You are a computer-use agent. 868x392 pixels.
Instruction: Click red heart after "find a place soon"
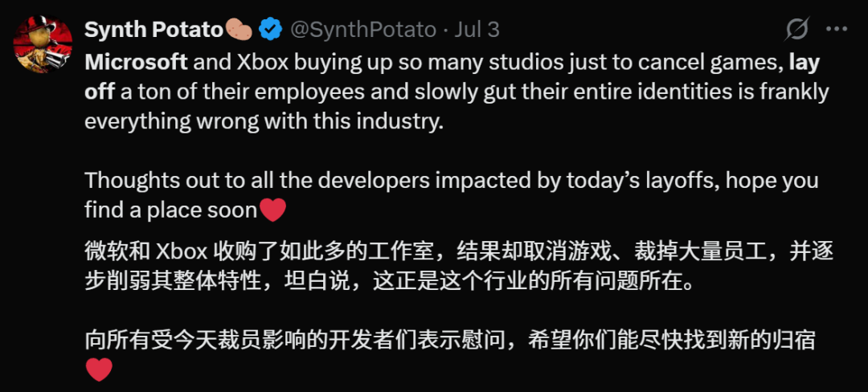click(x=272, y=210)
